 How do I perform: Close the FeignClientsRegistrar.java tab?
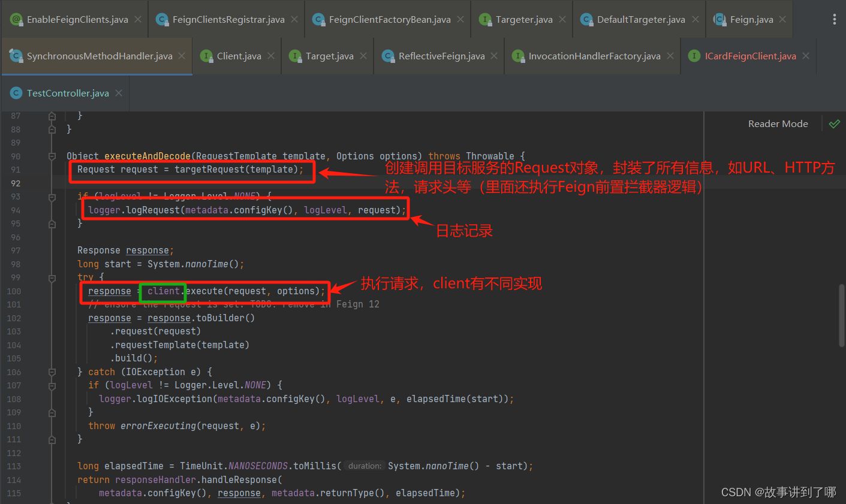pyautogui.click(x=294, y=19)
